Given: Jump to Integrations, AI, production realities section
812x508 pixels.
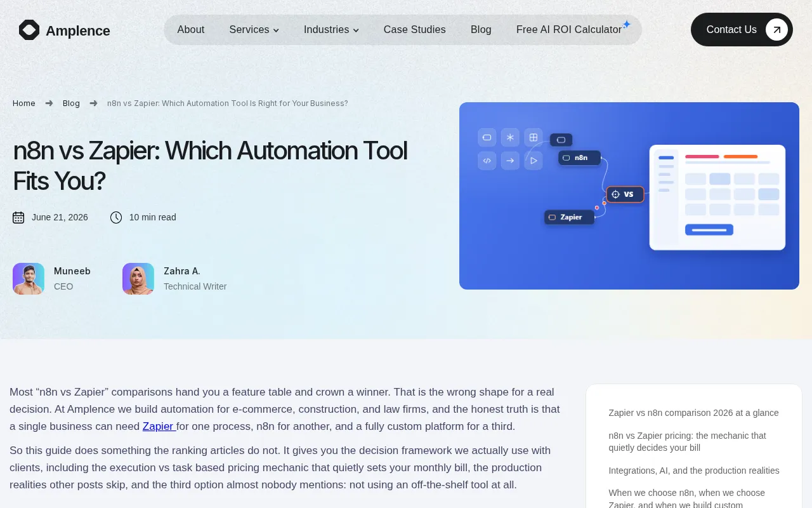Looking at the screenshot, I should [694, 471].
